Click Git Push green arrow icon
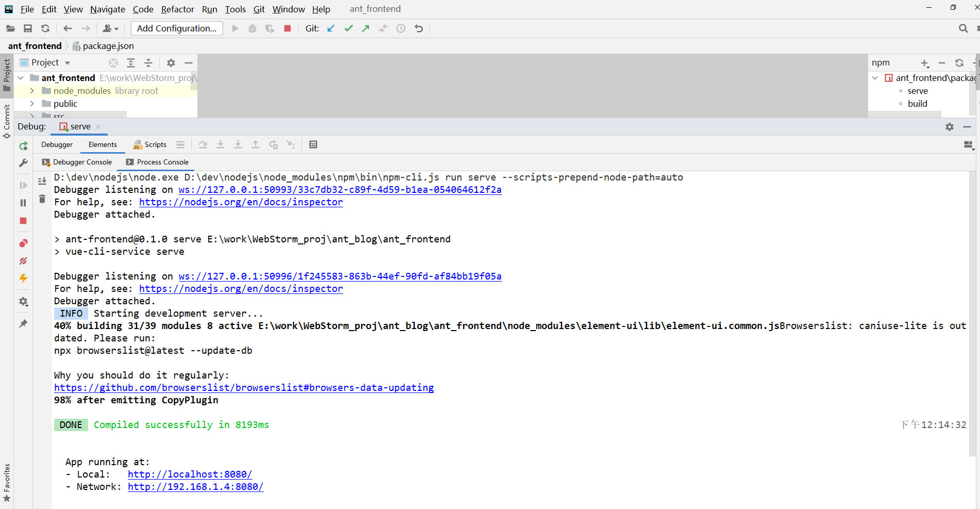 pos(366,28)
